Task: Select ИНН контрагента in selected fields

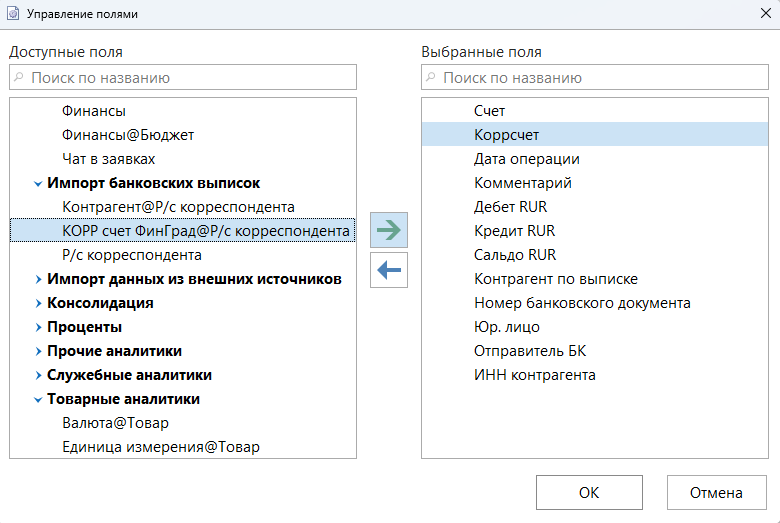Action: 534,375
